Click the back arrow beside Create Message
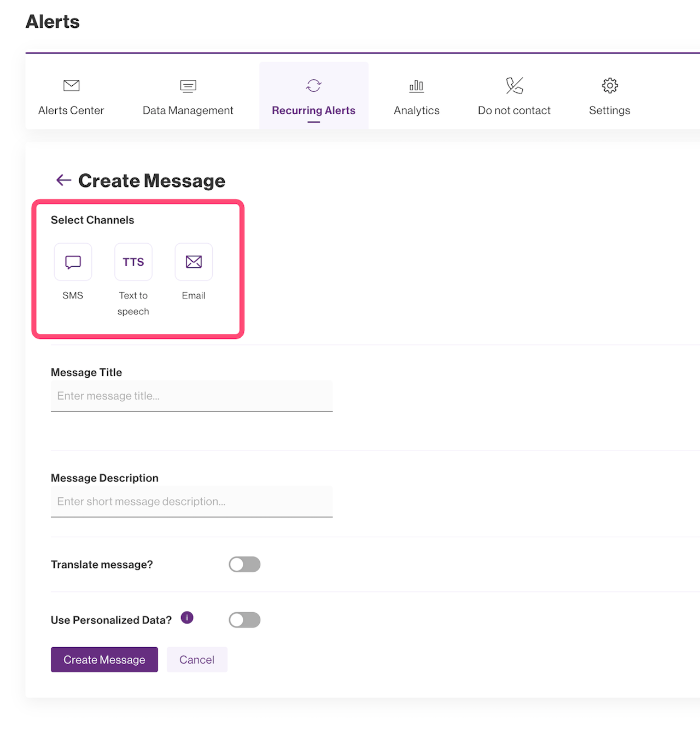This screenshot has height=739, width=700. (x=63, y=180)
